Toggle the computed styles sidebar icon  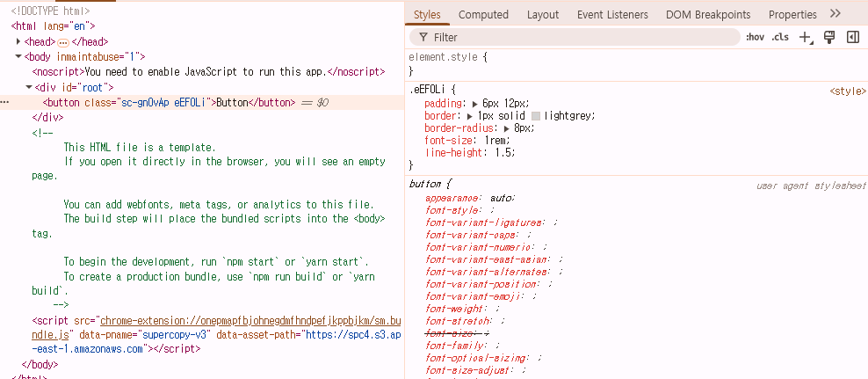[853, 37]
